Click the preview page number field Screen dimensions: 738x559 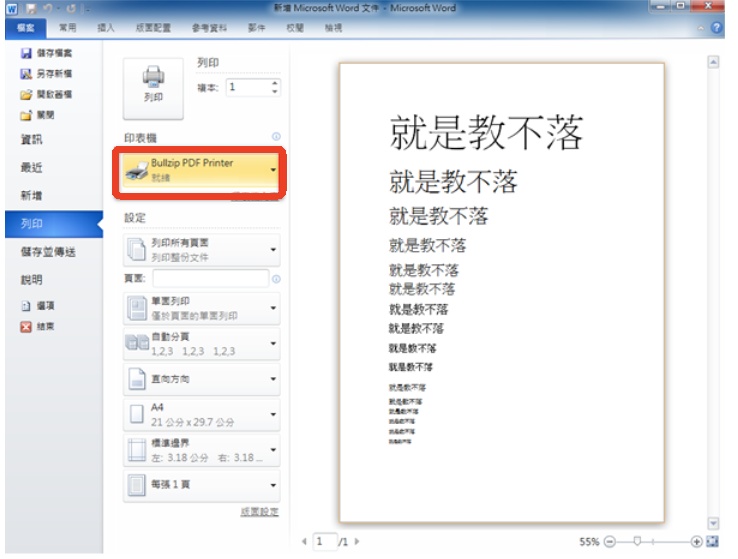coord(325,542)
